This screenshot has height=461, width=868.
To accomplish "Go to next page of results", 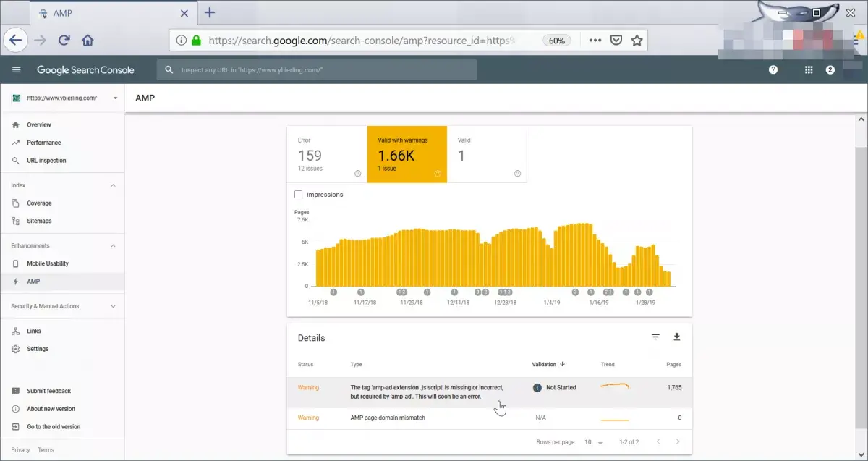I will [x=678, y=441].
